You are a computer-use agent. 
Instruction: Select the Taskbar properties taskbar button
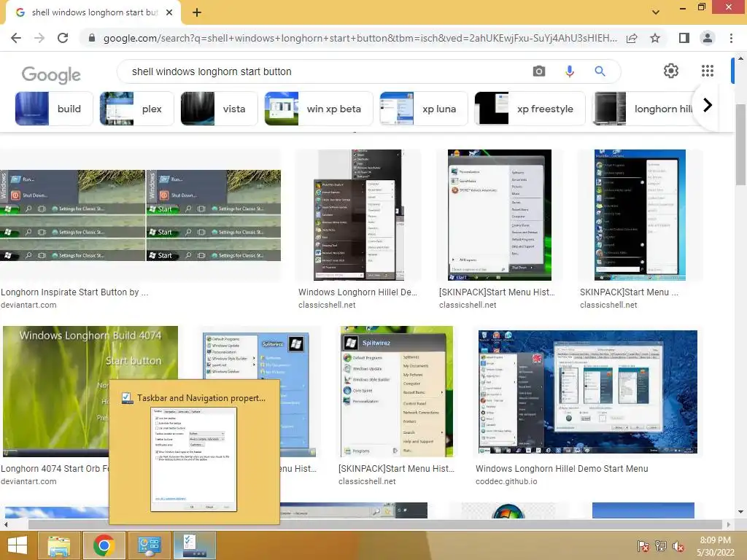pyautogui.click(x=194, y=545)
